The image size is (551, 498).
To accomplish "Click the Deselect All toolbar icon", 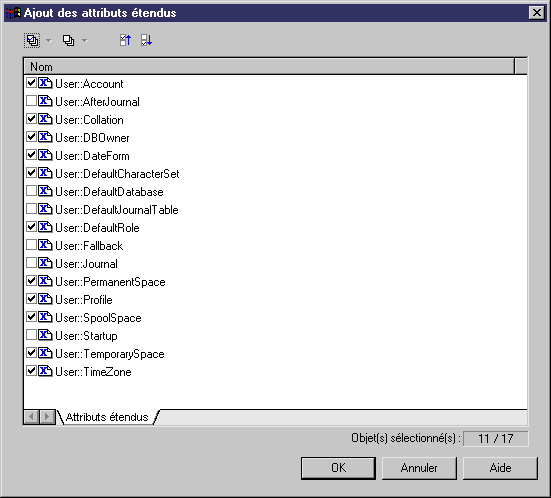I will 68,40.
